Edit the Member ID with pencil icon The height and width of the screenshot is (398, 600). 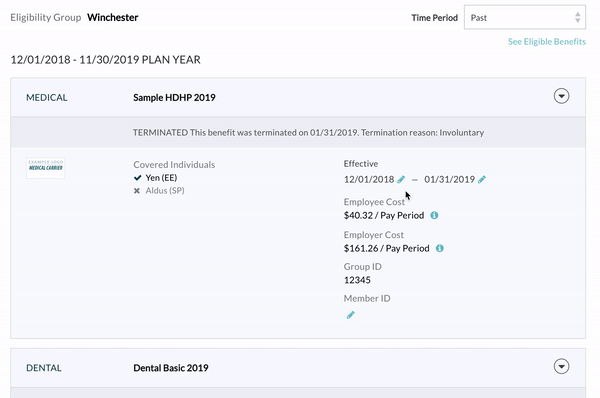(351, 315)
